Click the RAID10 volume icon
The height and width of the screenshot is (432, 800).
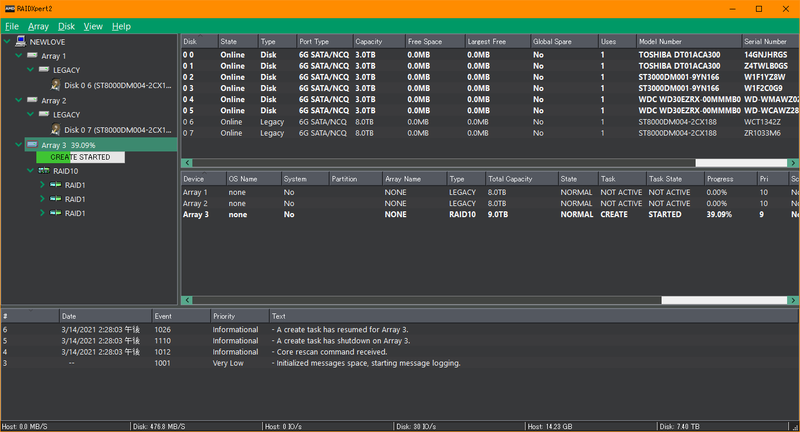(x=44, y=171)
